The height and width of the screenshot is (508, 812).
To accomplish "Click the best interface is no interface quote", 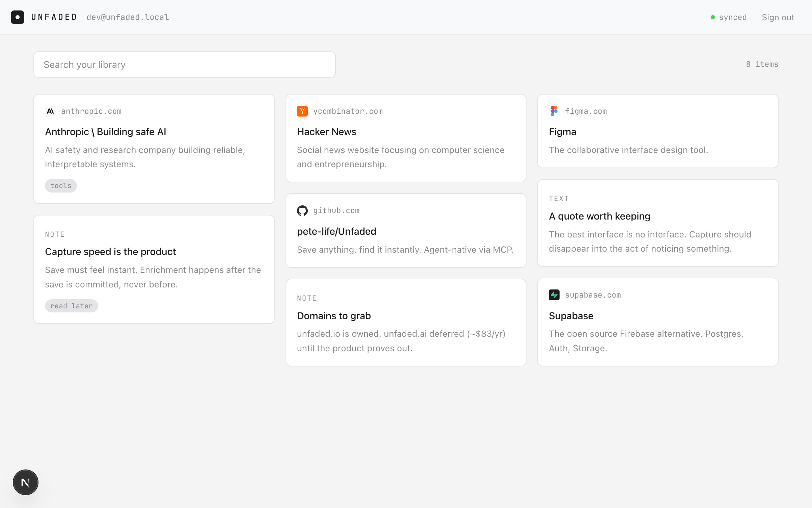I will point(650,242).
